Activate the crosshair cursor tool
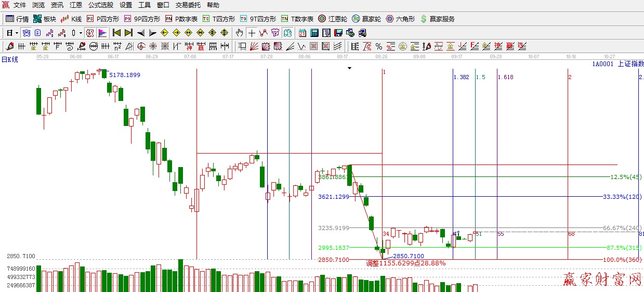 pyautogui.click(x=252, y=33)
